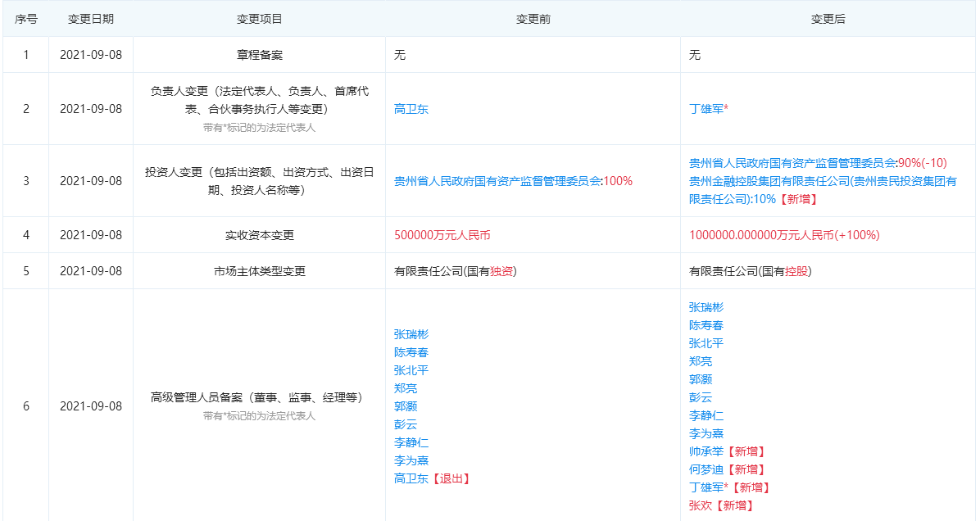Open 帅承举 marked 新增
Screen dimensions: 980x521
[706, 451]
